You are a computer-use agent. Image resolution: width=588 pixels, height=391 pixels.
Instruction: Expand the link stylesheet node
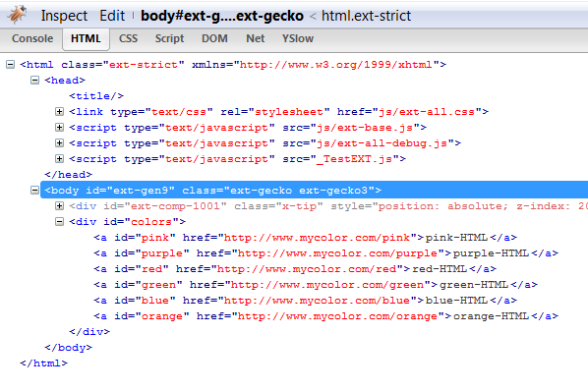click(x=59, y=112)
